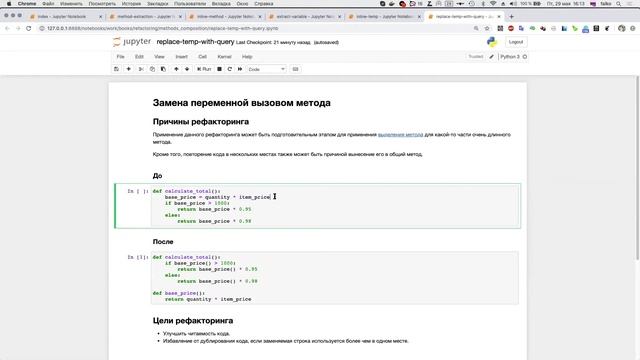
Task: Switch to the inline-method Jupyter tab
Action: (225, 17)
